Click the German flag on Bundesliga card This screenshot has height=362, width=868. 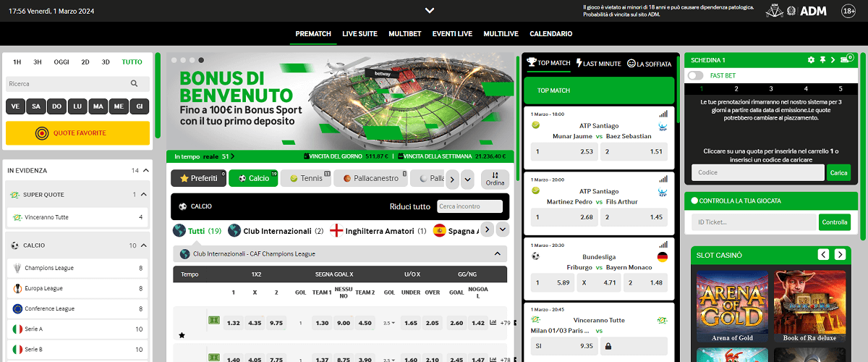(x=663, y=256)
